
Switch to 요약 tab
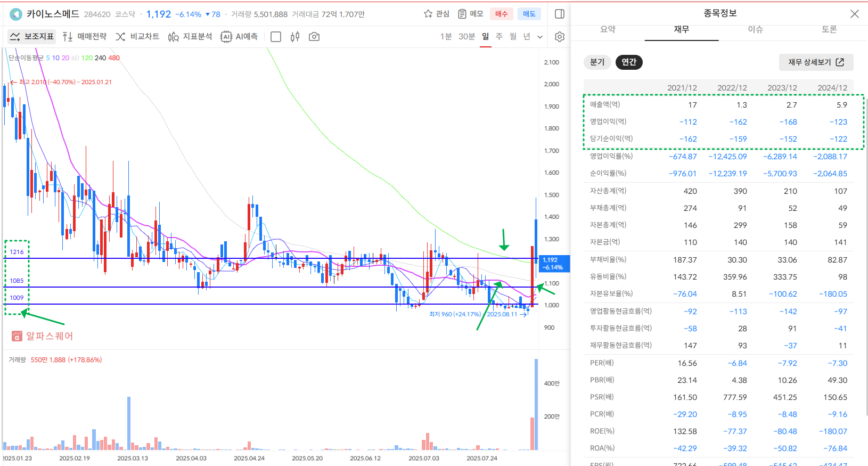608,30
